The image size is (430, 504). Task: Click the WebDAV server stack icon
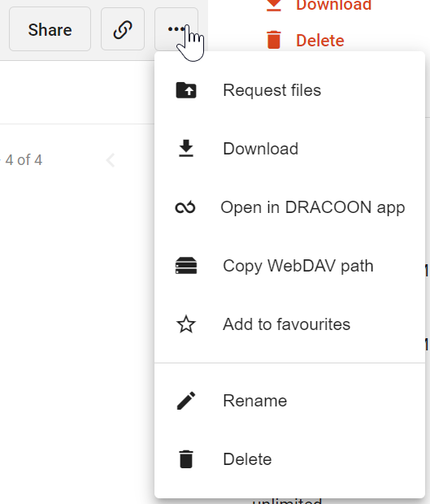coord(186,266)
